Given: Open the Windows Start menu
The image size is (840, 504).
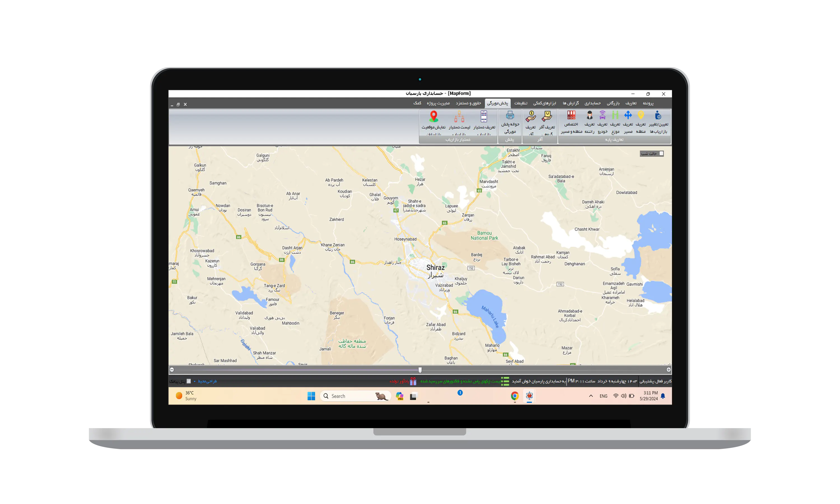Looking at the screenshot, I should click(311, 396).
